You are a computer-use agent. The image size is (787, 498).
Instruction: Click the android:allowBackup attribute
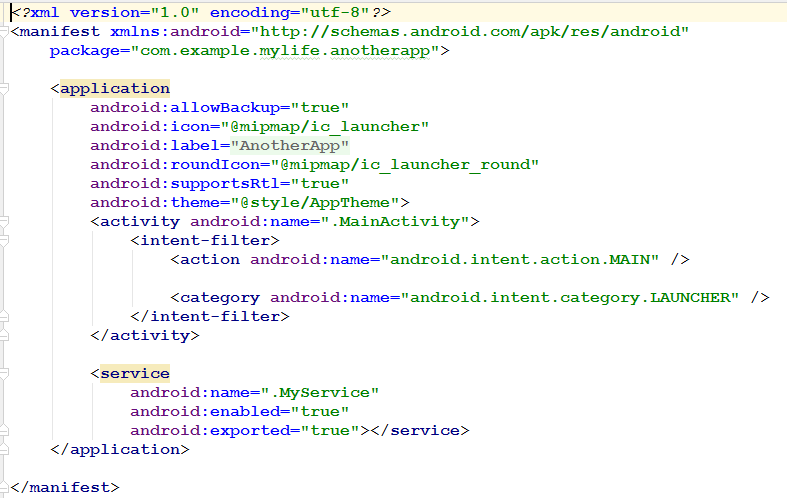219,107
